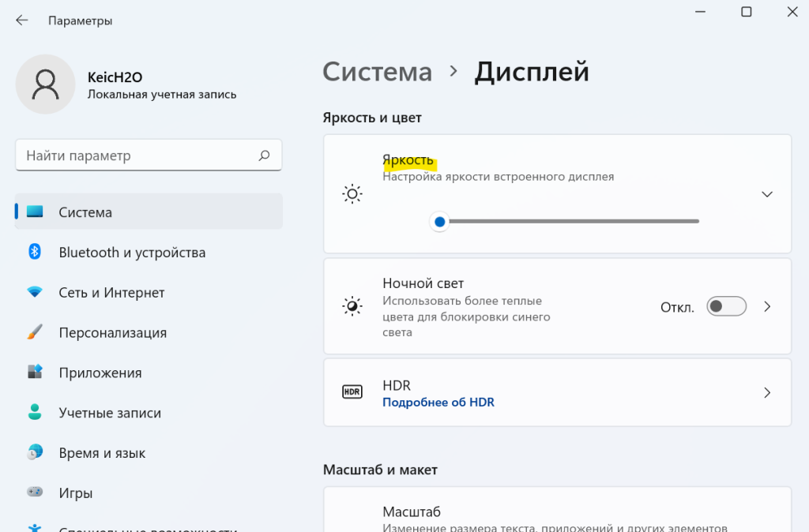Click the user avatar picture
Image resolution: width=809 pixels, height=532 pixels.
[45, 84]
